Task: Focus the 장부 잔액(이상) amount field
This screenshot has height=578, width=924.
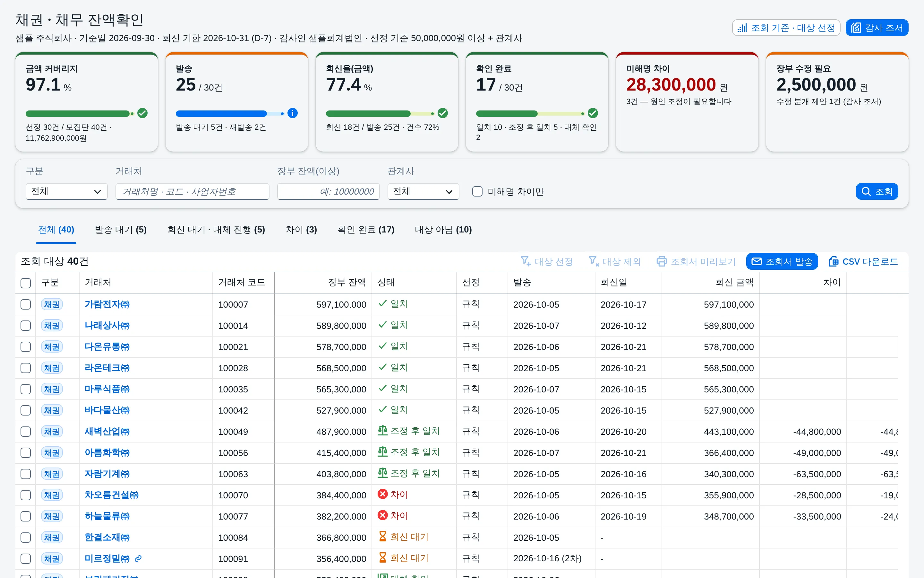Action: tap(328, 191)
